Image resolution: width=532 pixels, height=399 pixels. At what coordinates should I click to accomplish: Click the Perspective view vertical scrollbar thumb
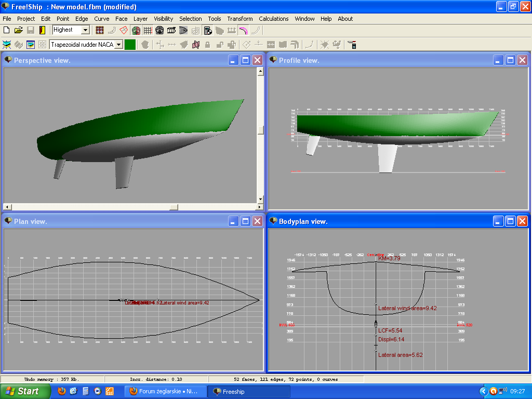click(x=261, y=130)
